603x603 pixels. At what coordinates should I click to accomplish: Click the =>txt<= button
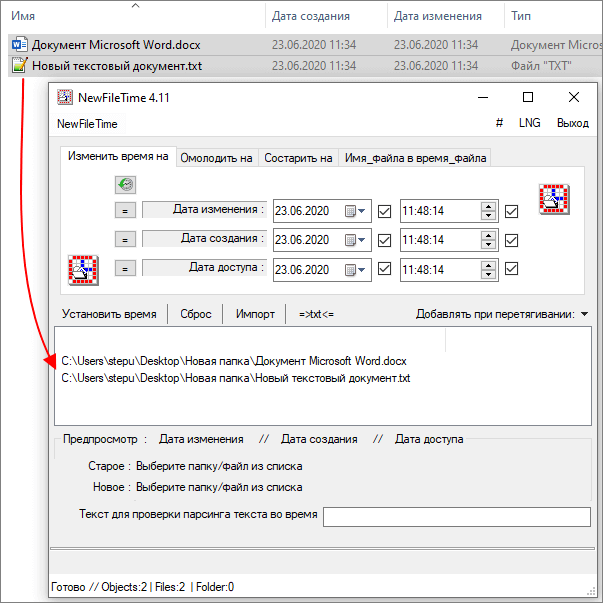(x=316, y=314)
